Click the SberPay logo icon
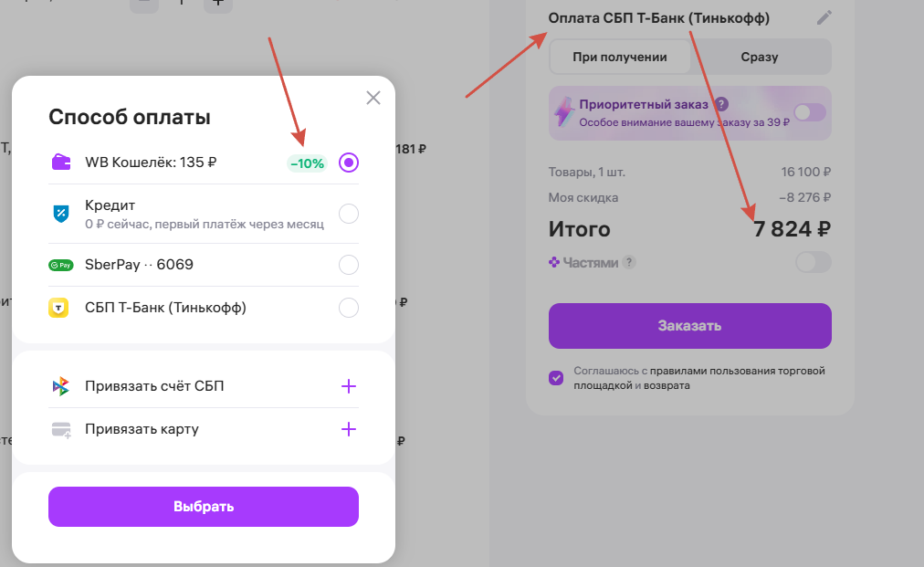 coord(61,265)
